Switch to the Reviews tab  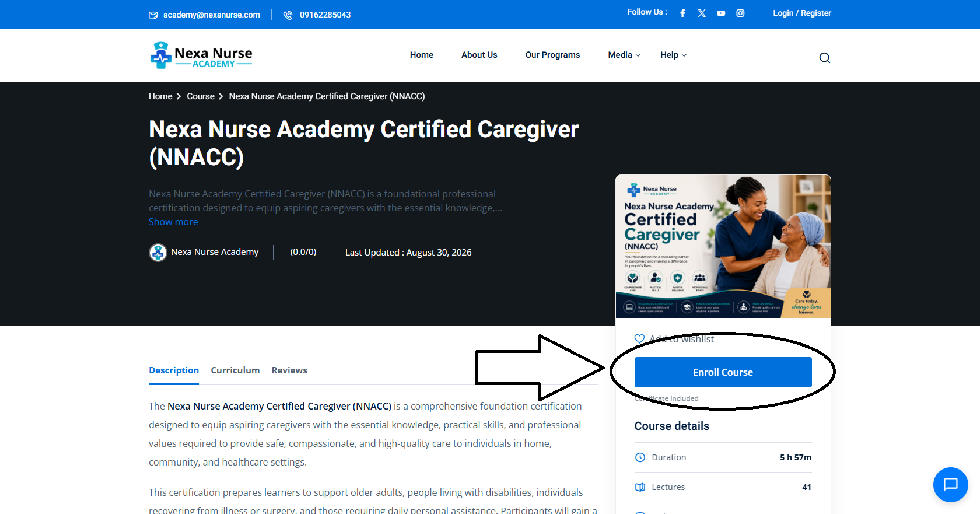click(x=289, y=370)
